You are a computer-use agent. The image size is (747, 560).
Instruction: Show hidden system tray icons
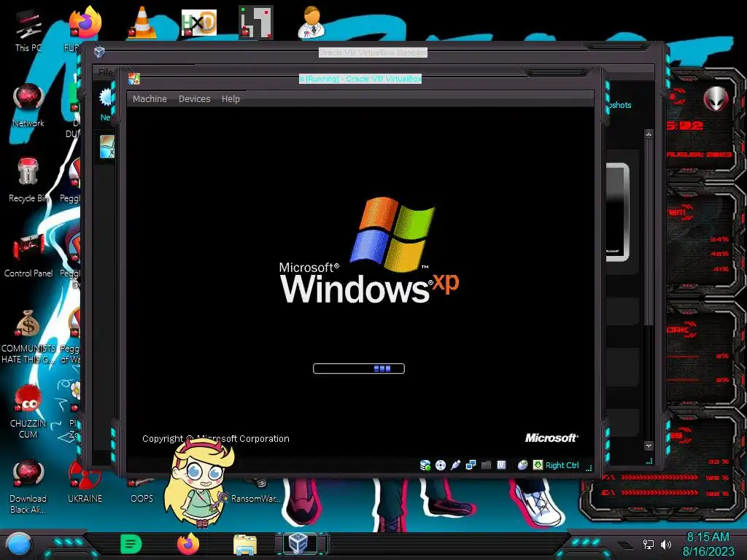point(625,544)
